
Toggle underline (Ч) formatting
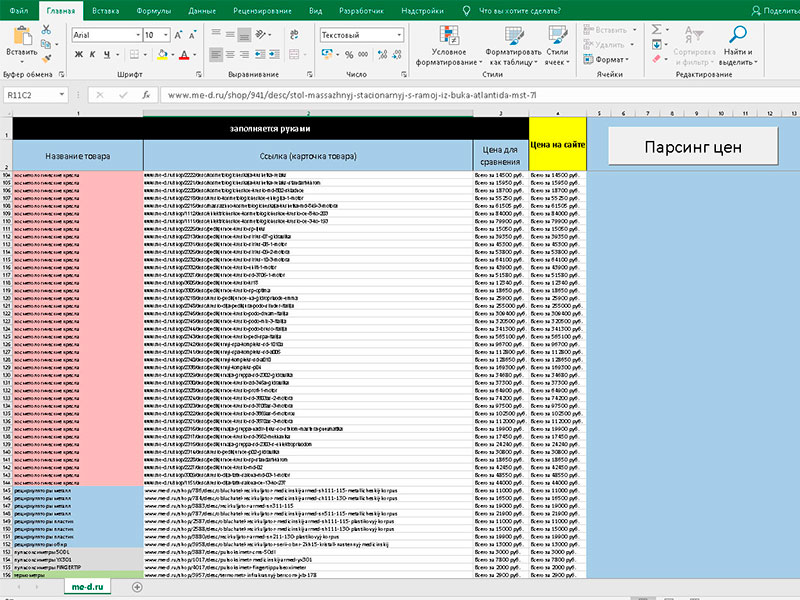[107, 54]
